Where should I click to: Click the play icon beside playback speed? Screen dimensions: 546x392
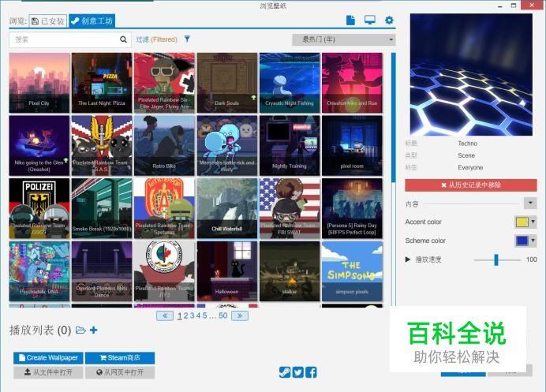click(x=408, y=259)
